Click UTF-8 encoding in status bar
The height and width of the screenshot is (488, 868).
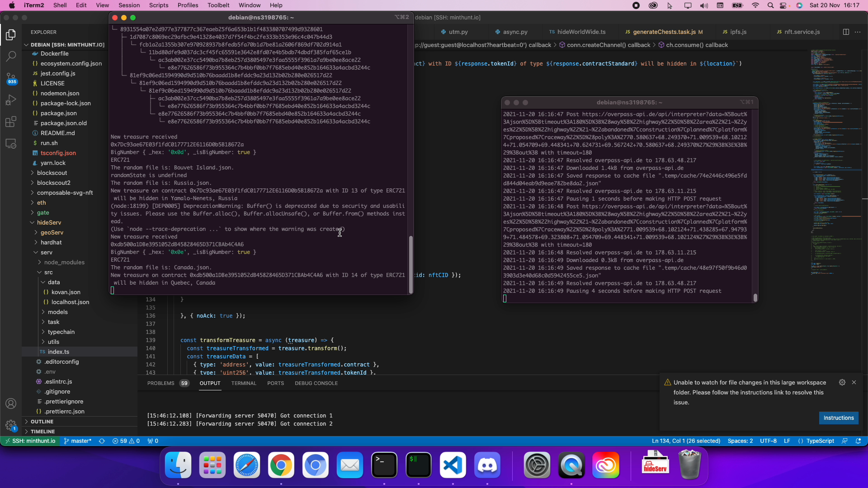768,441
